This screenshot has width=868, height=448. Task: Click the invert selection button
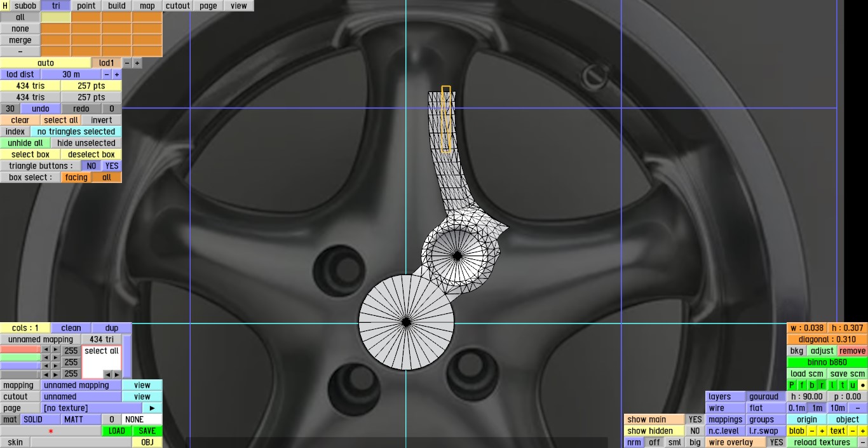pos(102,120)
